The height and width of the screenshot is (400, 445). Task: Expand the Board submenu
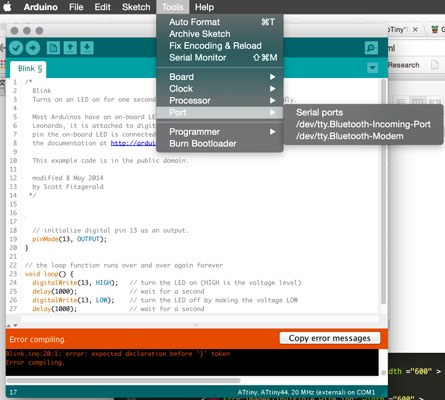click(x=220, y=77)
